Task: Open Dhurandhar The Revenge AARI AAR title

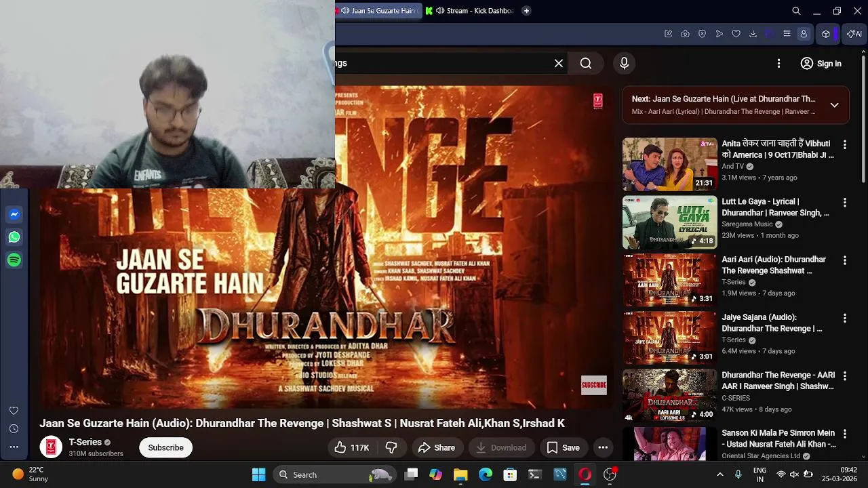Action: pos(778,381)
